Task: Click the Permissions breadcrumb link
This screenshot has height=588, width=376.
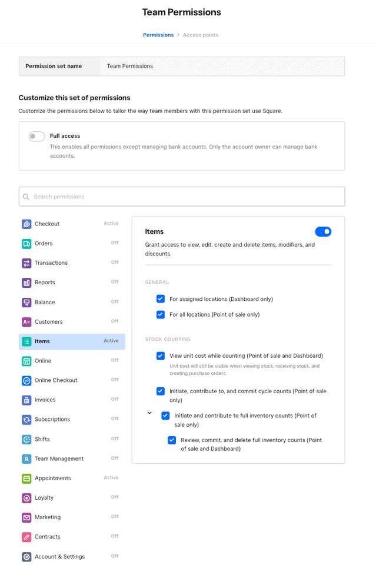Action: (x=158, y=34)
